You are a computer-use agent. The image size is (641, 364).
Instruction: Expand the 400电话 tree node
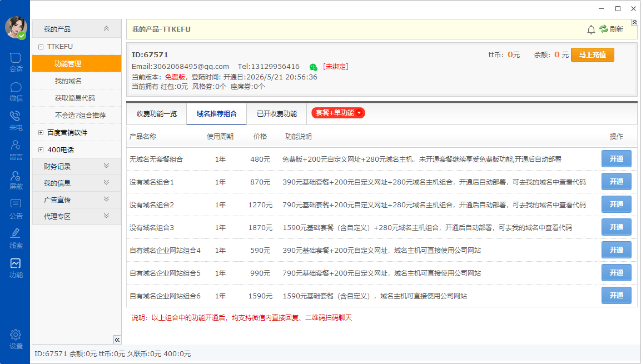pyautogui.click(x=41, y=149)
